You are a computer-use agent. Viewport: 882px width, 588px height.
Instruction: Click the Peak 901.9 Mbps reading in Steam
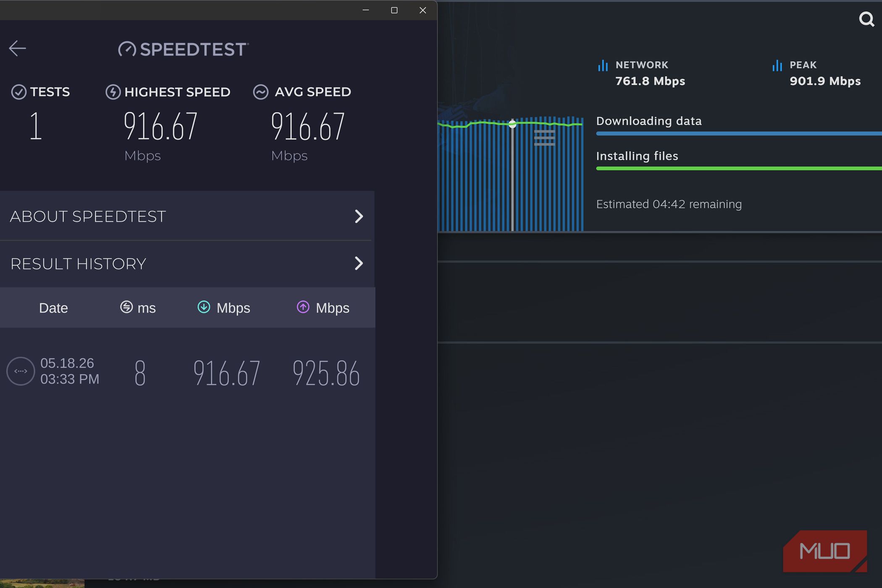pyautogui.click(x=825, y=81)
